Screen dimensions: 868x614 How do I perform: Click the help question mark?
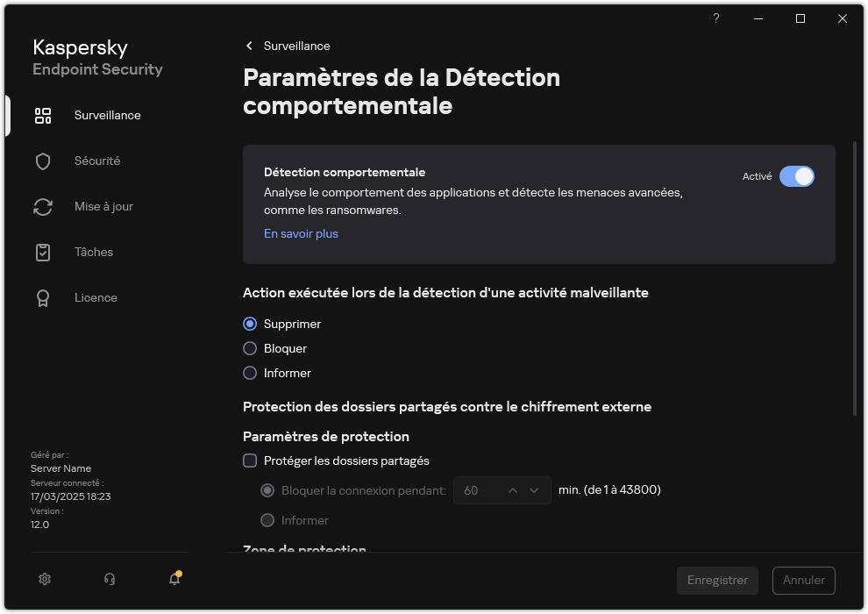pos(715,18)
